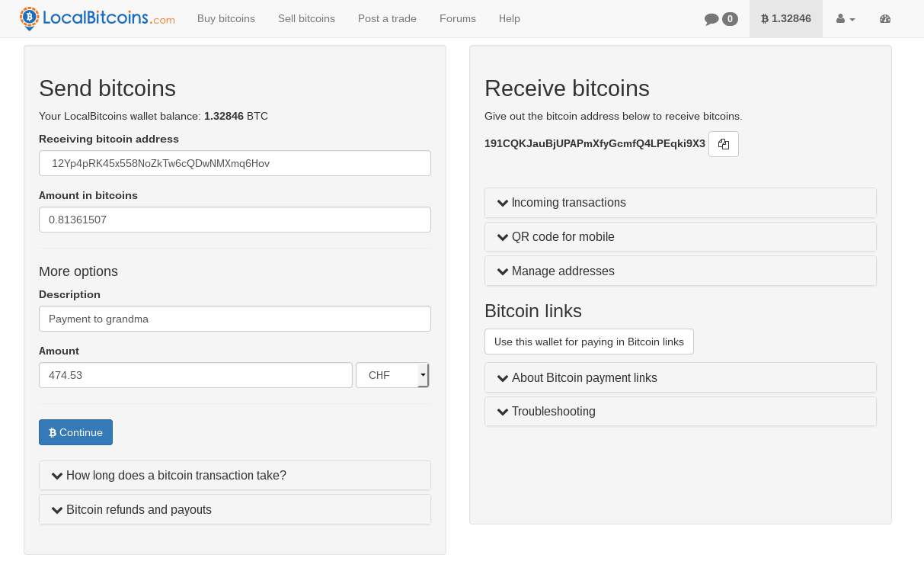Open the Buy bitcoins menu item
Image resolution: width=924 pixels, height=571 pixels.
point(225,18)
